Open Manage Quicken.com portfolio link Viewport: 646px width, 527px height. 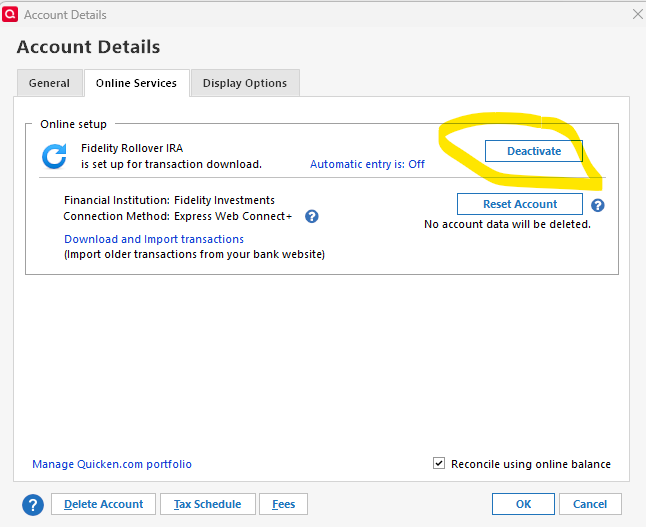(112, 464)
